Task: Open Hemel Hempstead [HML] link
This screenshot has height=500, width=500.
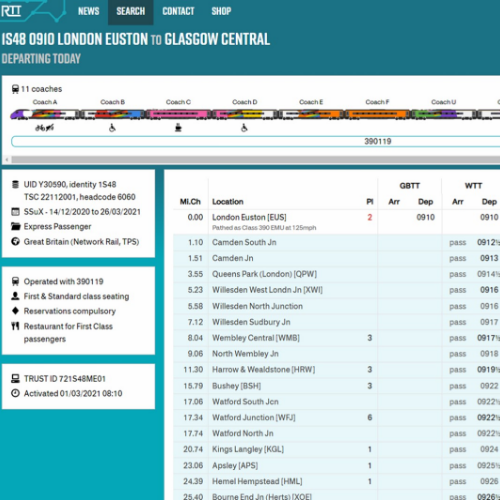Action: coord(257,481)
